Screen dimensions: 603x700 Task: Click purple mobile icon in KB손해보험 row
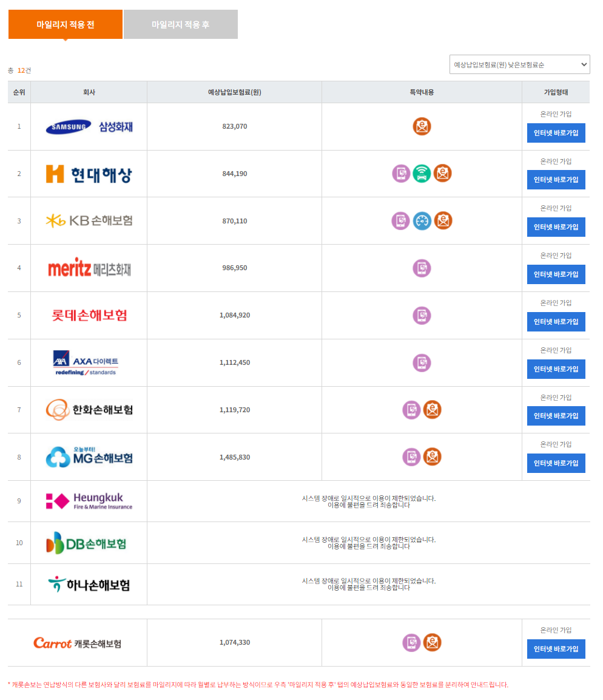click(x=401, y=220)
